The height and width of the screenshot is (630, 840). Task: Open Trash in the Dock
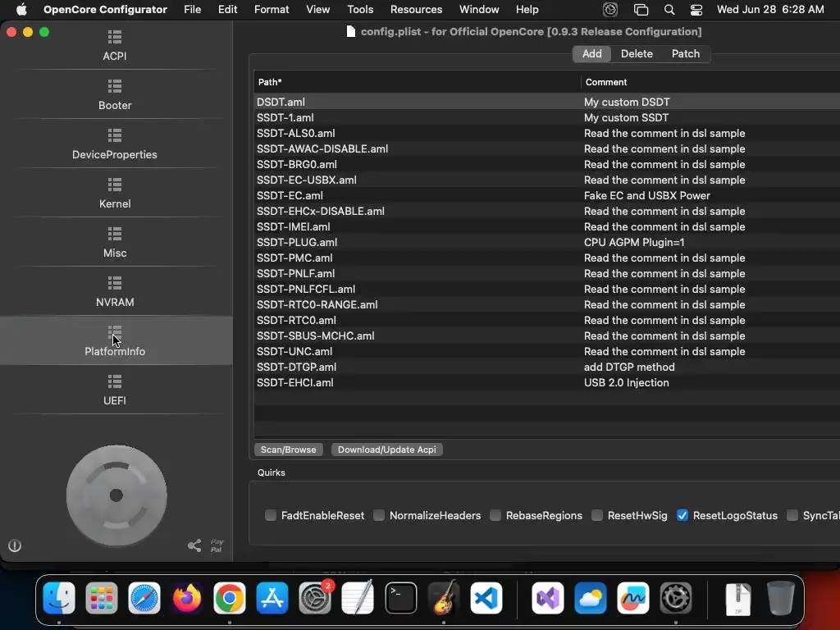[x=781, y=598]
